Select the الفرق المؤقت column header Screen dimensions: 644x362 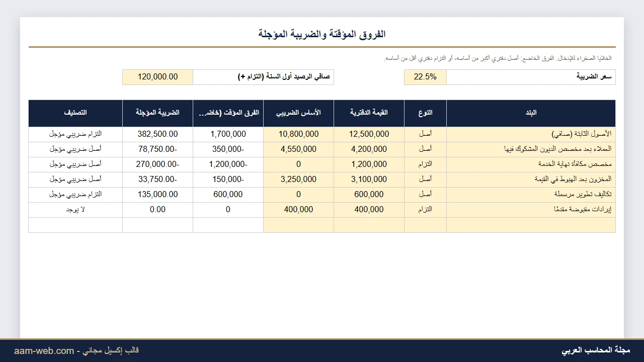[228, 113]
